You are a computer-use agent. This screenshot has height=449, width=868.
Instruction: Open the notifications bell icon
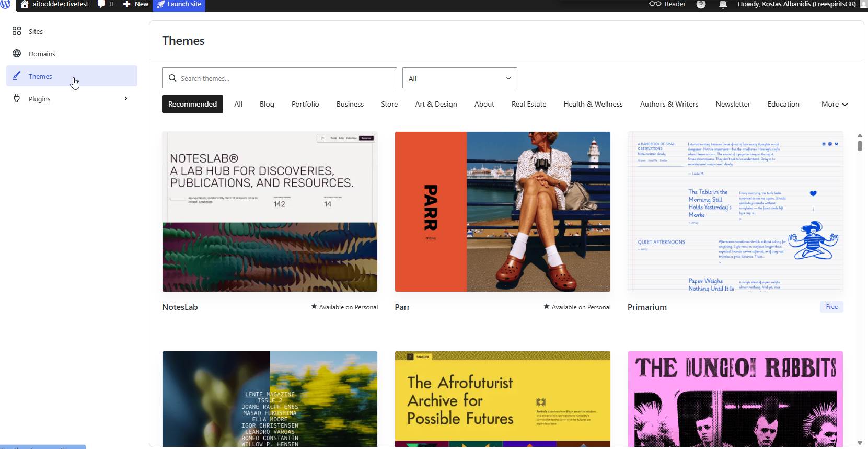[723, 4]
